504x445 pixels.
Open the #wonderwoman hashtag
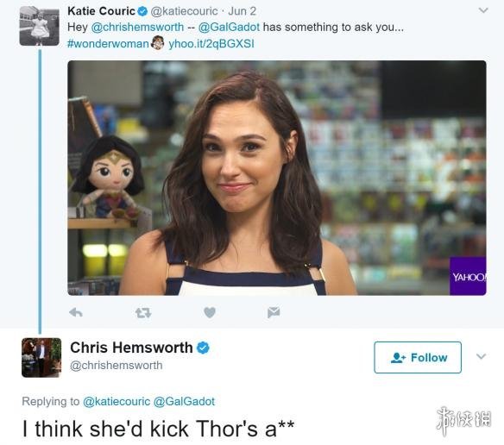pos(108,44)
